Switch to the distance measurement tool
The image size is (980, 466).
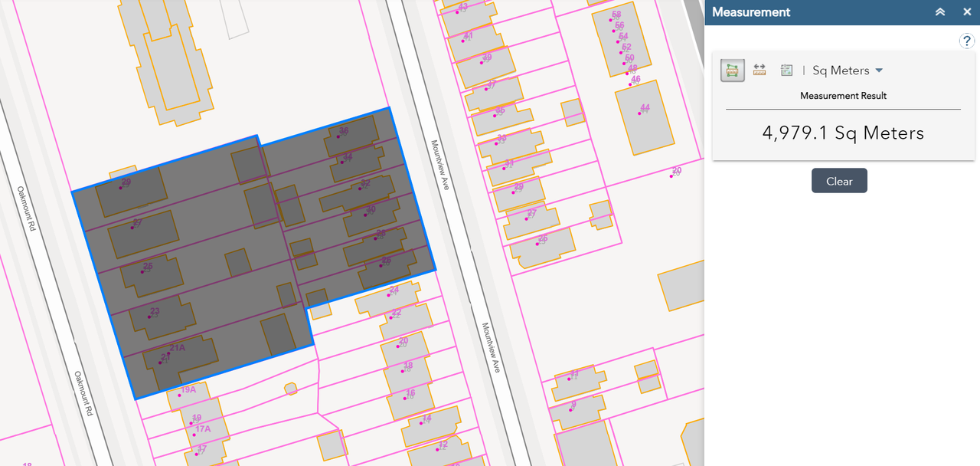pyautogui.click(x=759, y=71)
